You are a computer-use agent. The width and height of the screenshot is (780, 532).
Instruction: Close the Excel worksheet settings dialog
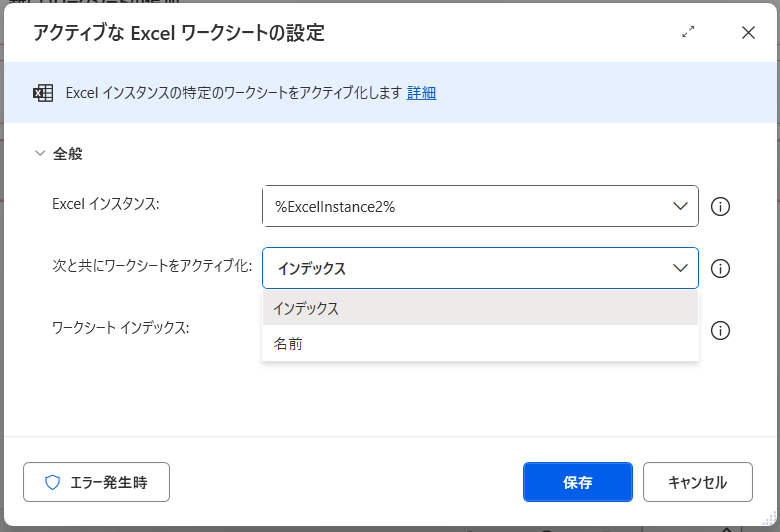748,32
